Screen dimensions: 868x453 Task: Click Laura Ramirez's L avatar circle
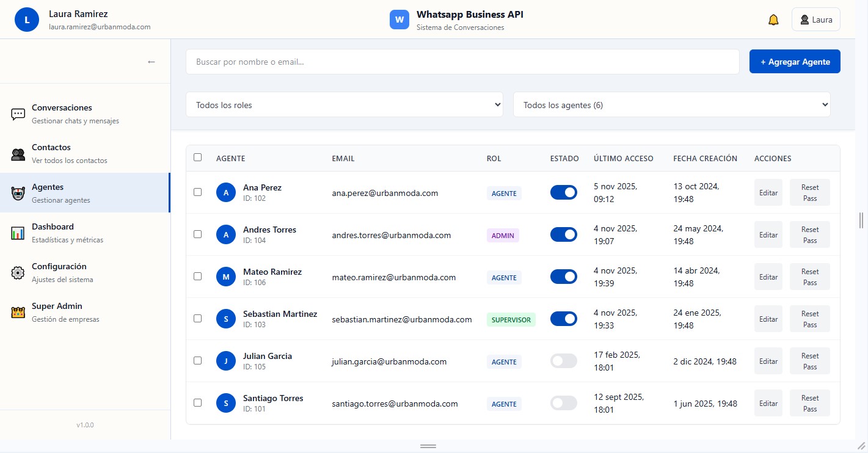(27, 20)
